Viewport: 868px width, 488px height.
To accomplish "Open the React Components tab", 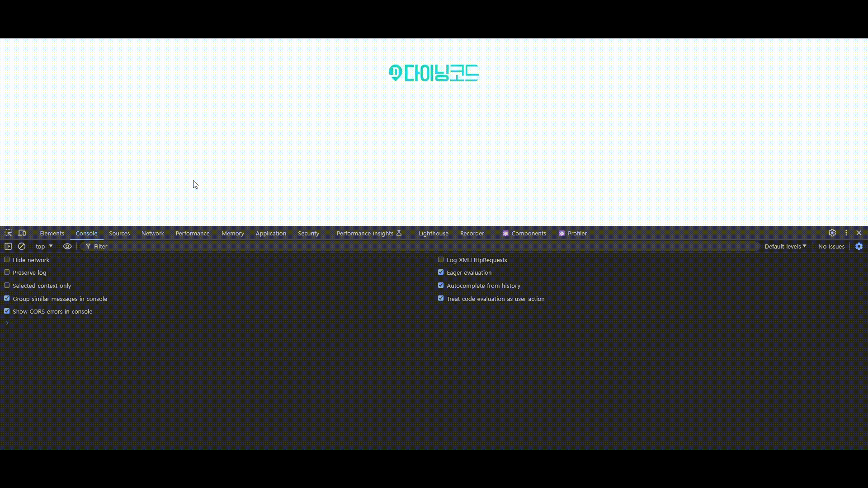I will [524, 234].
